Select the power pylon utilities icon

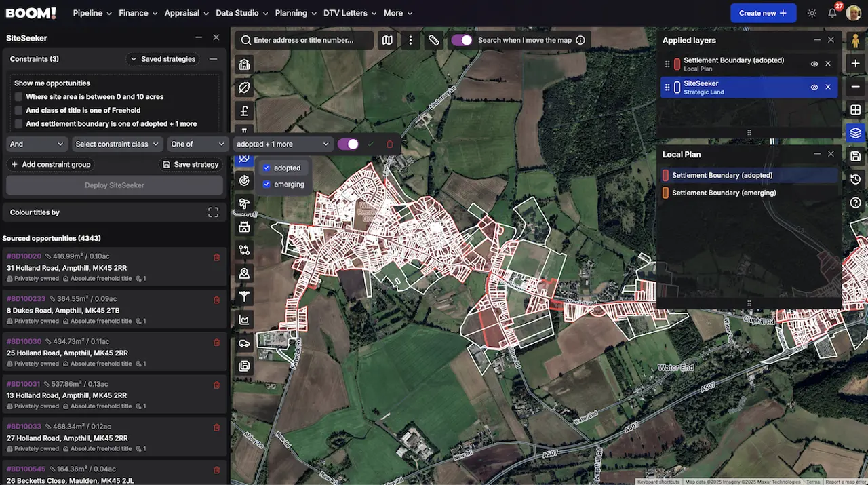click(244, 296)
